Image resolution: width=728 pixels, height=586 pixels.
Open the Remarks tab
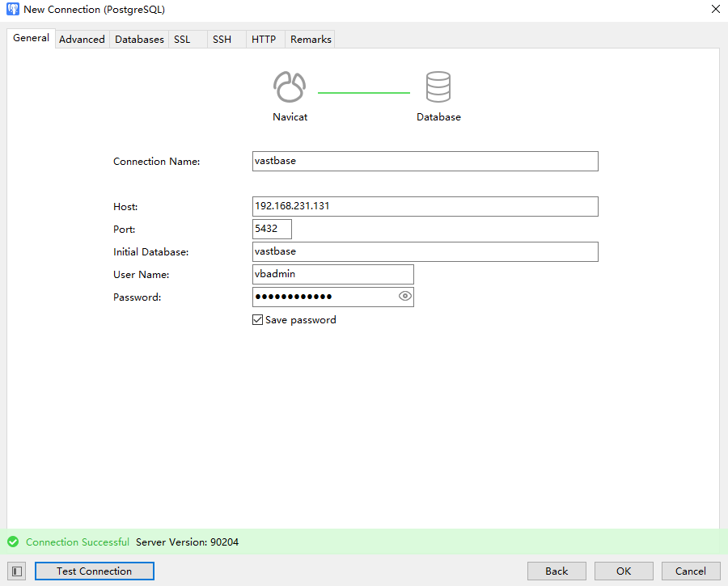point(310,40)
